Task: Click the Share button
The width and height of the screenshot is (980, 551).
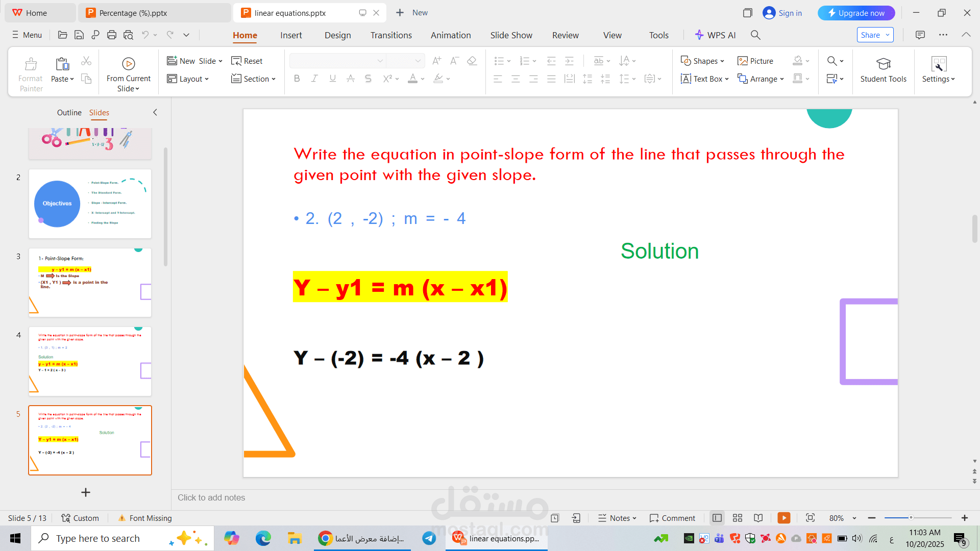Action: click(875, 35)
